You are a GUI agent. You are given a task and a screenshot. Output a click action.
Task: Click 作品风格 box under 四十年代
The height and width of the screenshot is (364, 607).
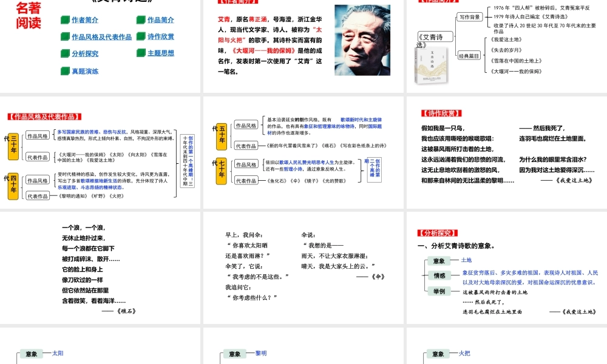pos(38,180)
